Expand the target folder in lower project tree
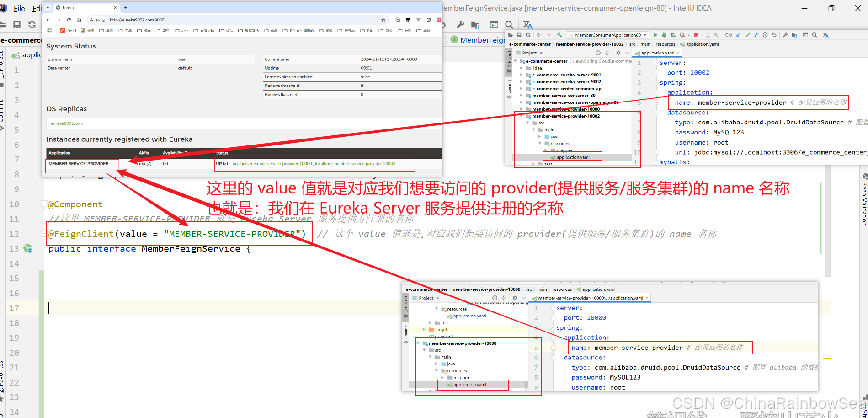The width and height of the screenshot is (868, 418). click(x=424, y=330)
